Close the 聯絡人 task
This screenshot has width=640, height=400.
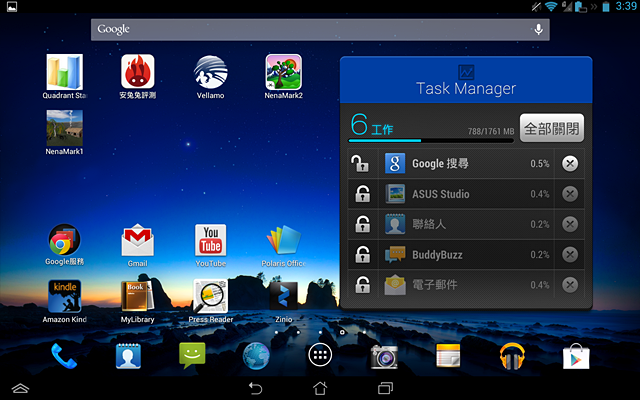570,224
